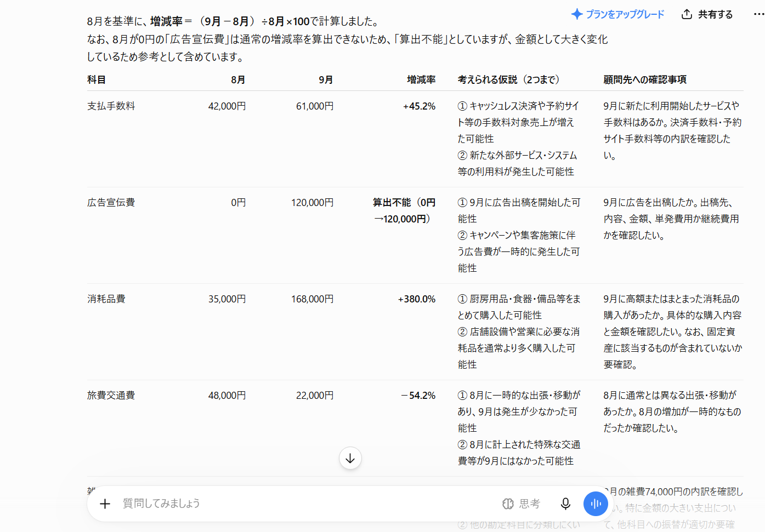This screenshot has width=765, height=532.
Task: Click the 9月 column header
Action: pos(326,79)
